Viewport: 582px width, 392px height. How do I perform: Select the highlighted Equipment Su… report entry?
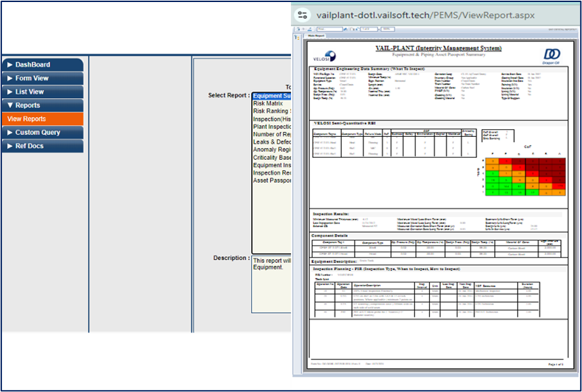point(272,95)
